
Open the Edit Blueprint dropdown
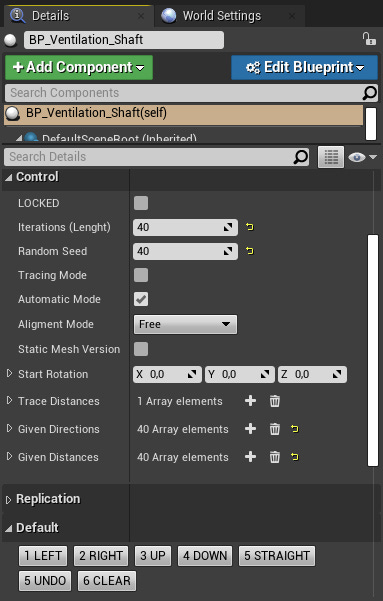(x=304, y=67)
